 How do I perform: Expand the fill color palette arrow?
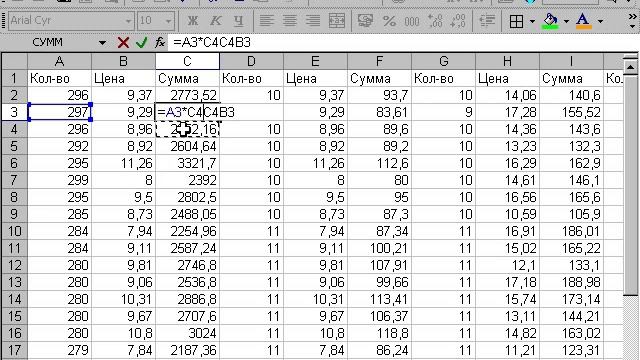pos(566,21)
